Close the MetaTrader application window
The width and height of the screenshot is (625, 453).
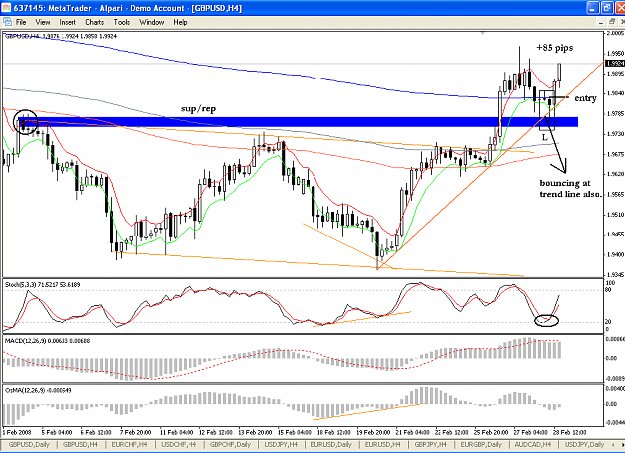point(620,8)
